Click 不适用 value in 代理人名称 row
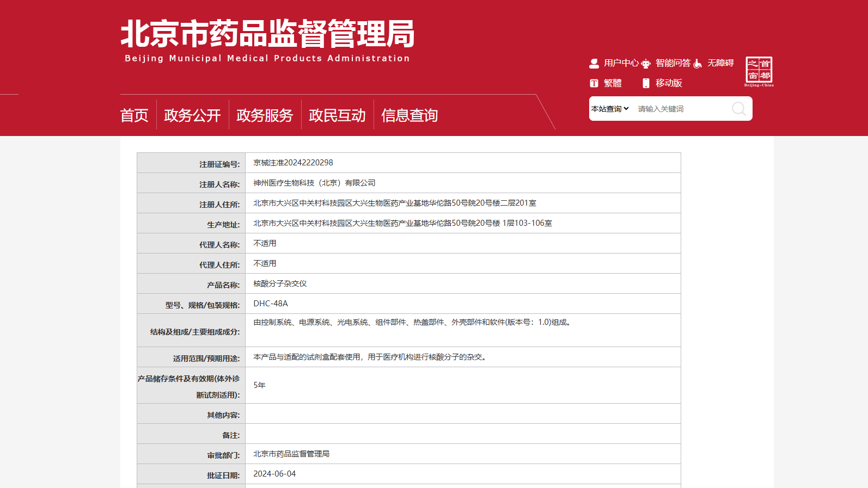Viewport: 868px width, 488px height. (x=265, y=243)
